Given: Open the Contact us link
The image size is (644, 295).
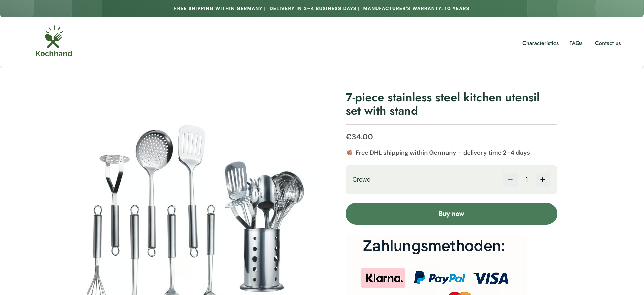Looking at the screenshot, I should tap(608, 43).
